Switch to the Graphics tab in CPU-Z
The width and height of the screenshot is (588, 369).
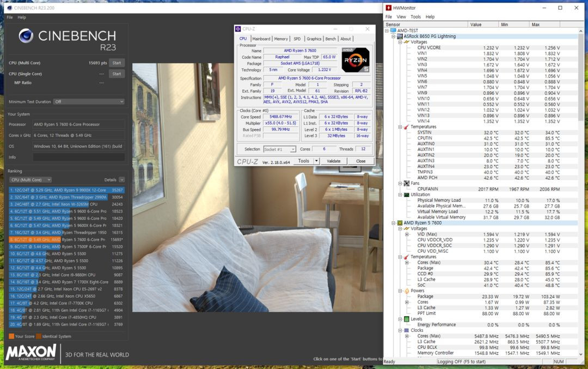coord(314,39)
